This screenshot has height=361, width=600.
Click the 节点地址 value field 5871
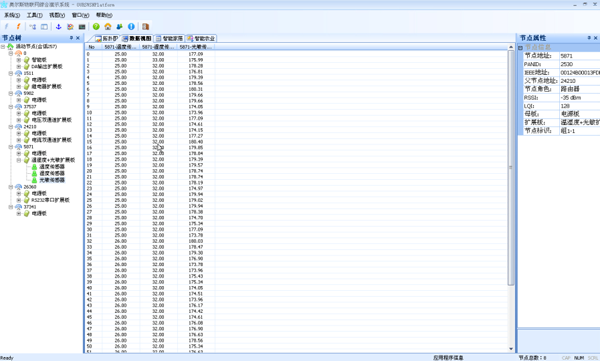pos(579,56)
